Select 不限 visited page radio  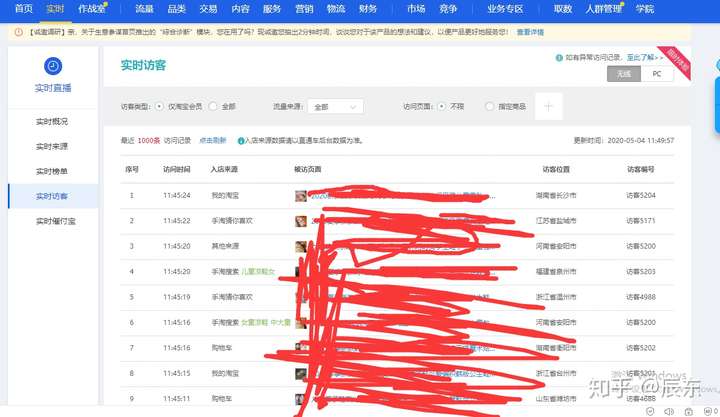pos(441,107)
